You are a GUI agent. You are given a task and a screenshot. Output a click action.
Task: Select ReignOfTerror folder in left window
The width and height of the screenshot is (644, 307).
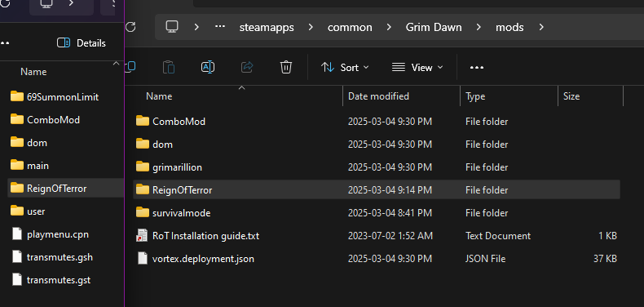point(66,188)
